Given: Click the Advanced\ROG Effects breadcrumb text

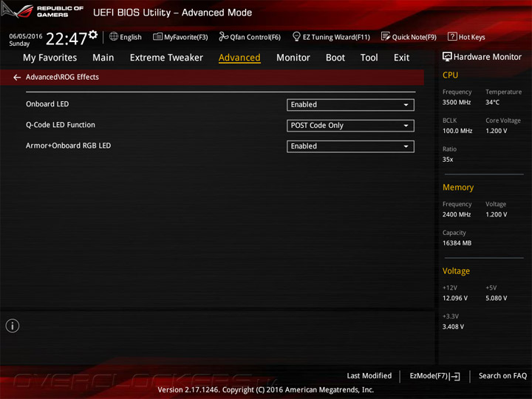Looking at the screenshot, I should pos(62,77).
